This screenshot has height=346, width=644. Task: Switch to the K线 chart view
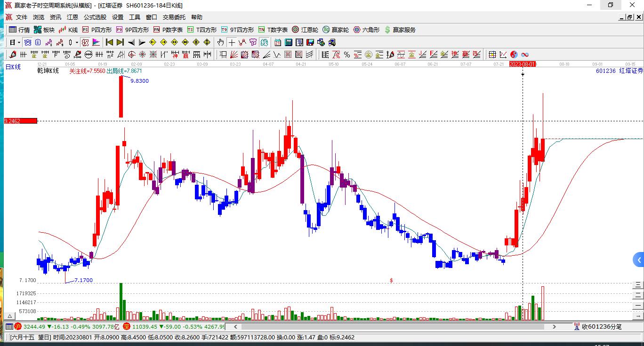pyautogui.click(x=68, y=30)
